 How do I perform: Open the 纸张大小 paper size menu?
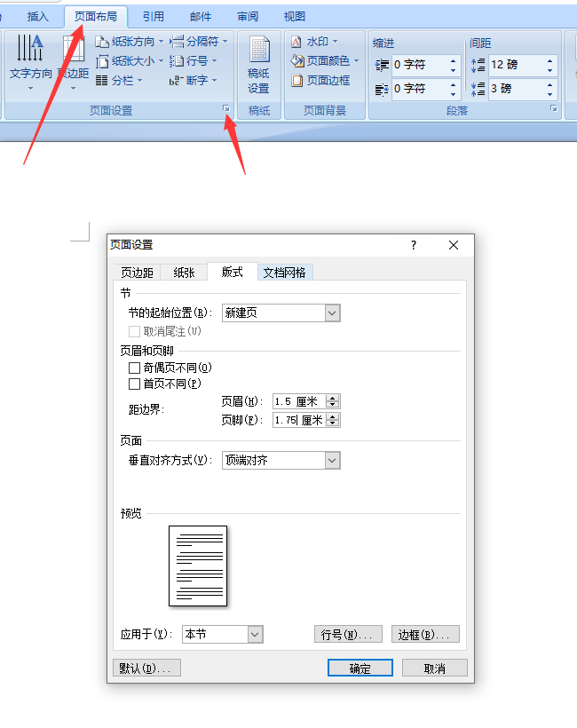point(129,61)
